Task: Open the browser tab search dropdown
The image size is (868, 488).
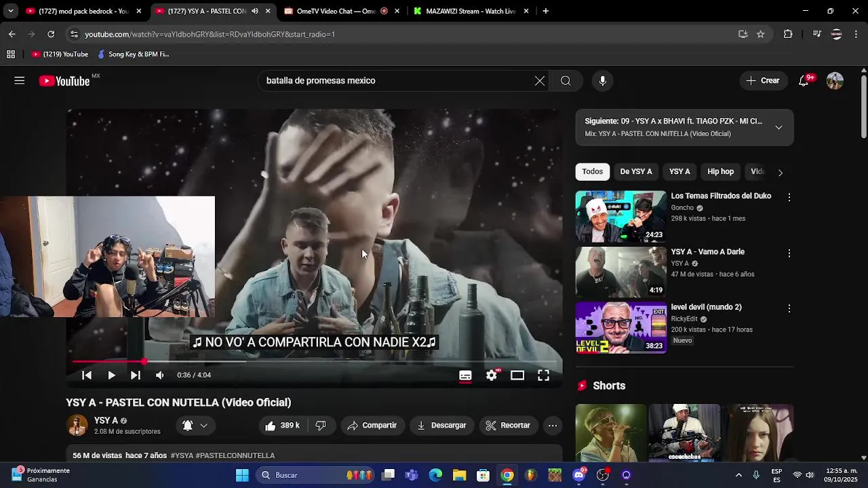Action: tap(10, 11)
